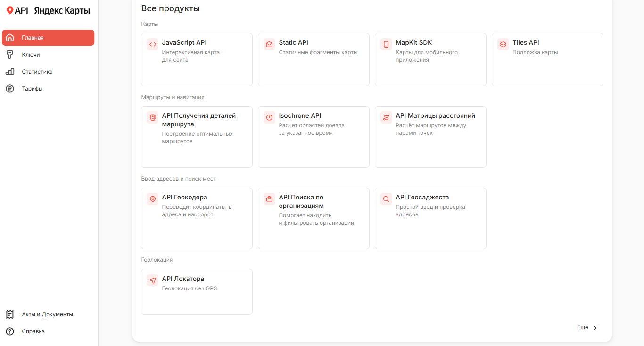Click the API Геосаджеста magnifier icon
Viewport: 644px width, 346px height.
click(x=386, y=199)
